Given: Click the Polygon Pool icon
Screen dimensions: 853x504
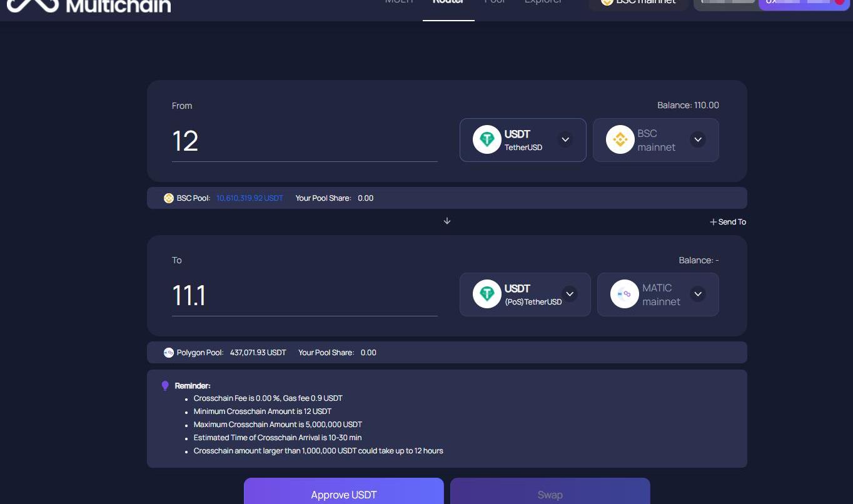Looking at the screenshot, I should coord(169,353).
